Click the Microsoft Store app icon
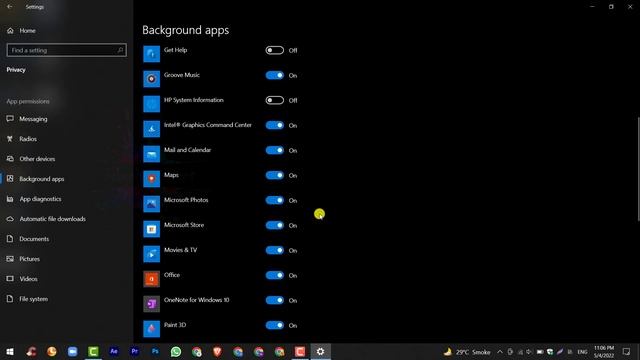Screen dimensions: 640x360 151,229
